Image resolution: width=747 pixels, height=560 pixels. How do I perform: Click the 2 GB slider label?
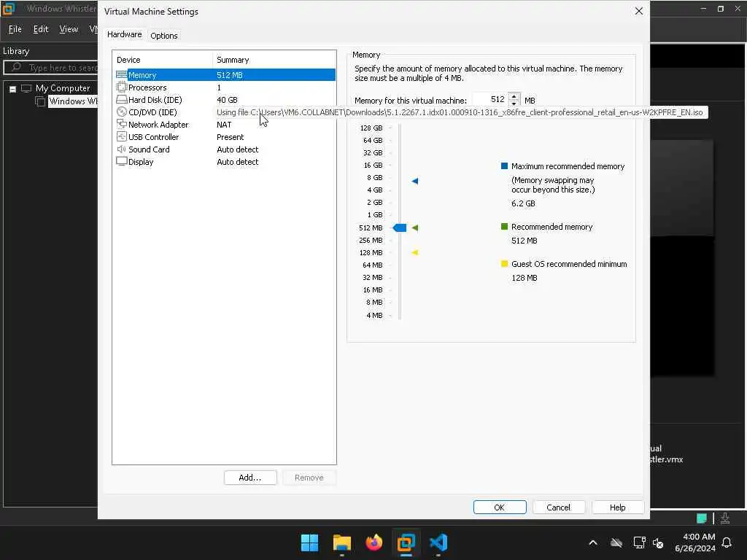point(374,203)
